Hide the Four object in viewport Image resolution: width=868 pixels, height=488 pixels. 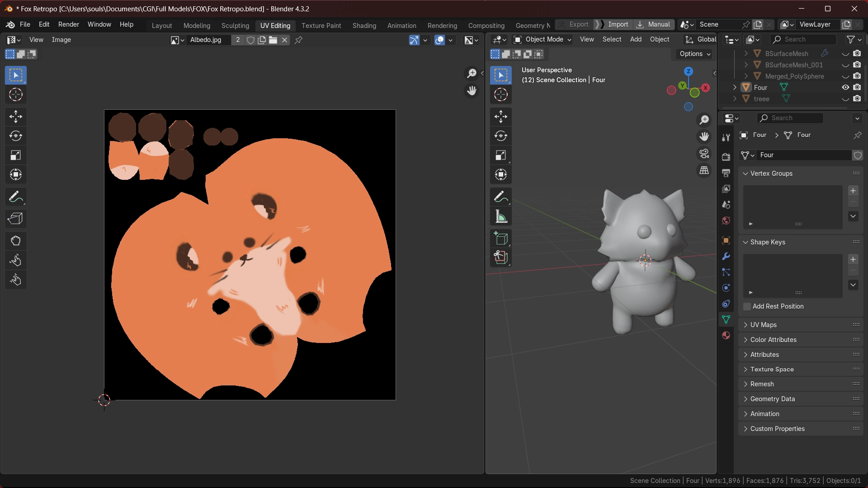point(845,87)
